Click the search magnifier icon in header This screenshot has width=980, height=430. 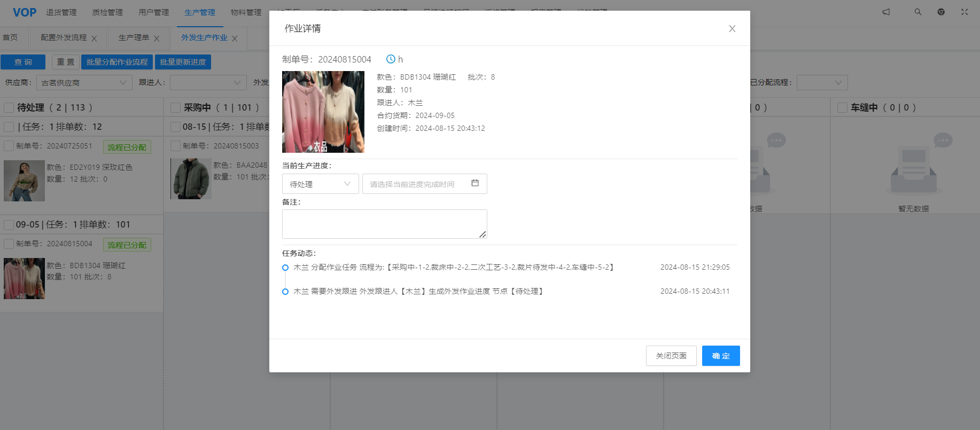917,12
